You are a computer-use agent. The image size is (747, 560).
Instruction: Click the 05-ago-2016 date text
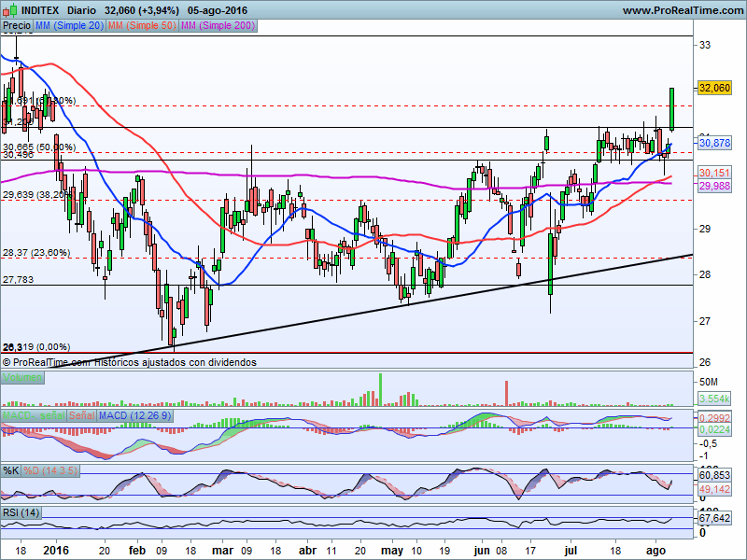pos(218,10)
